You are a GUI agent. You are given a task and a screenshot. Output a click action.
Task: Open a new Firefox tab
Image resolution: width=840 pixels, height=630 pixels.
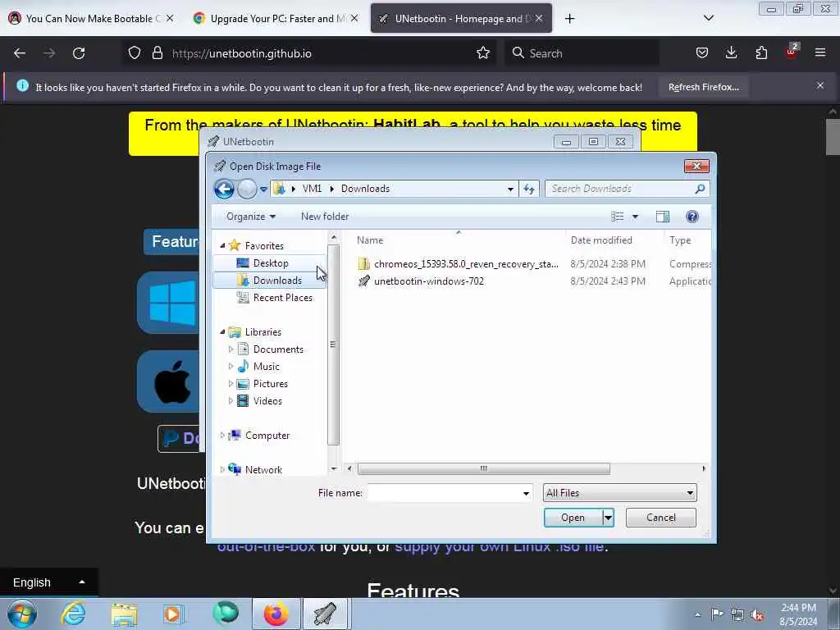coord(569,18)
